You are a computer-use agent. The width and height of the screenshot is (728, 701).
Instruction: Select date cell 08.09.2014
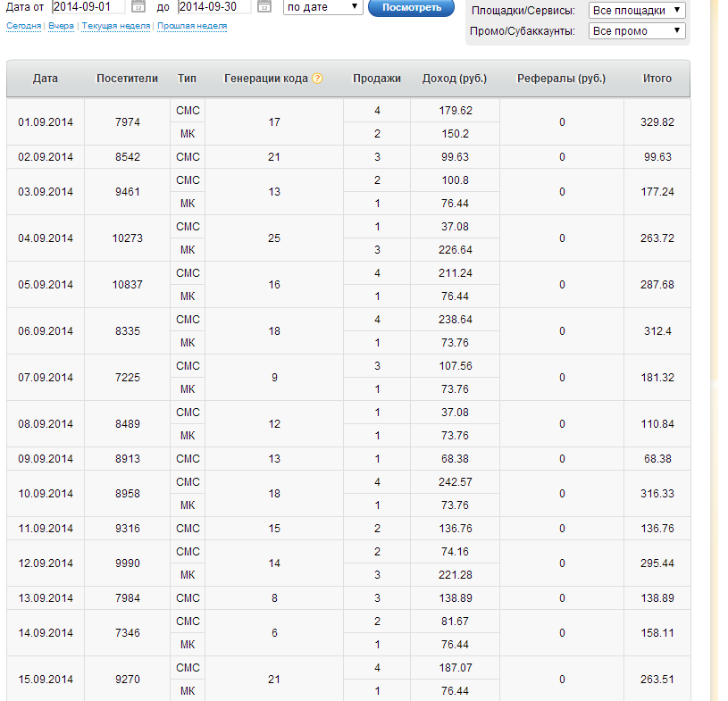pyautogui.click(x=46, y=424)
